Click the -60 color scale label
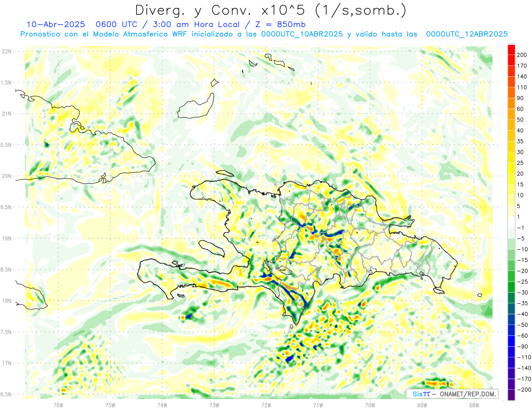This screenshot has height=411, width=532. tap(524, 336)
